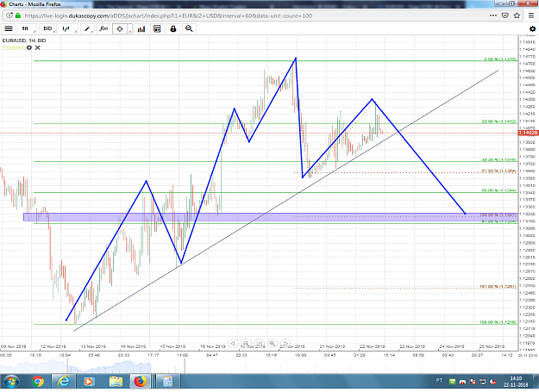539x392 pixels.
Task: Open the Firefox page actions ellipsis
Action: click(493, 16)
